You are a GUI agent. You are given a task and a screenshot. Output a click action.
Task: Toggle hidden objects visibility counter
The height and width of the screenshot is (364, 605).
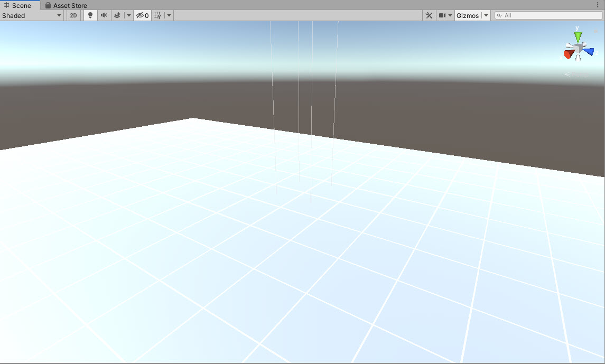[142, 15]
